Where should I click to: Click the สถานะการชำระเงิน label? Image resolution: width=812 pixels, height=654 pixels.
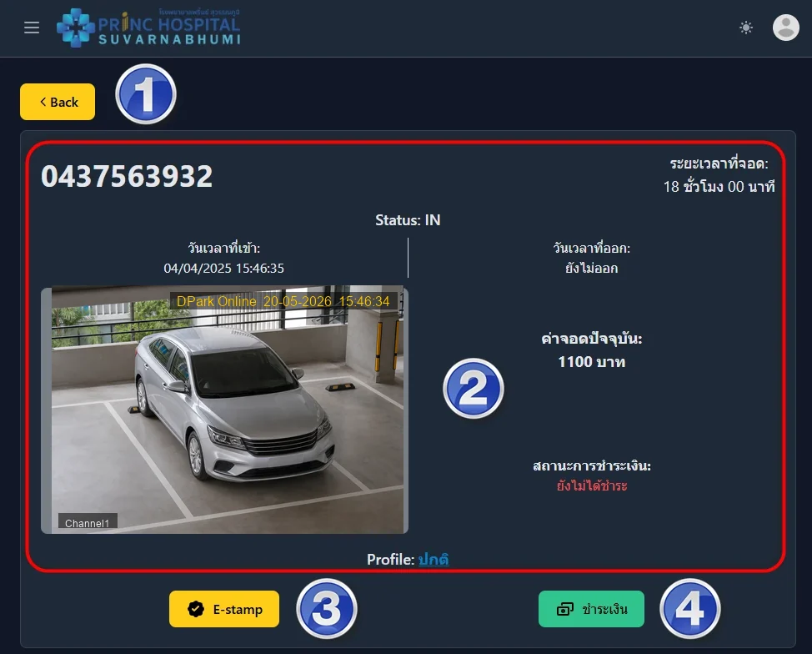[x=591, y=465]
